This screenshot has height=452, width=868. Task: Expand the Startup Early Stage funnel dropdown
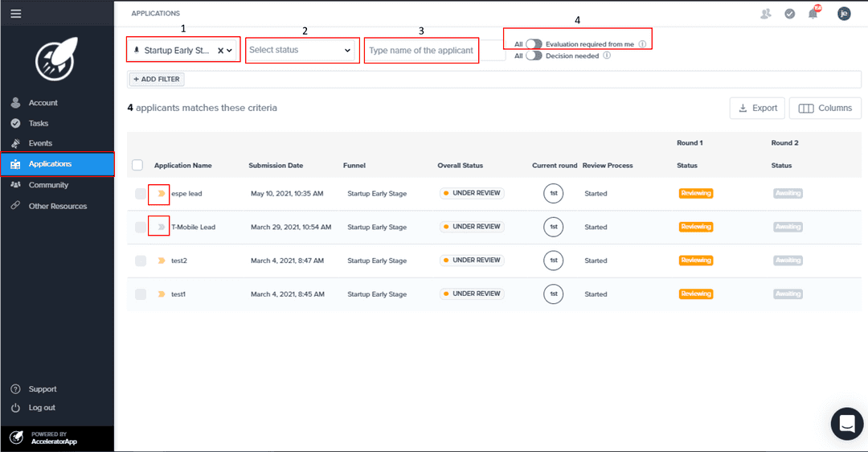(231, 51)
